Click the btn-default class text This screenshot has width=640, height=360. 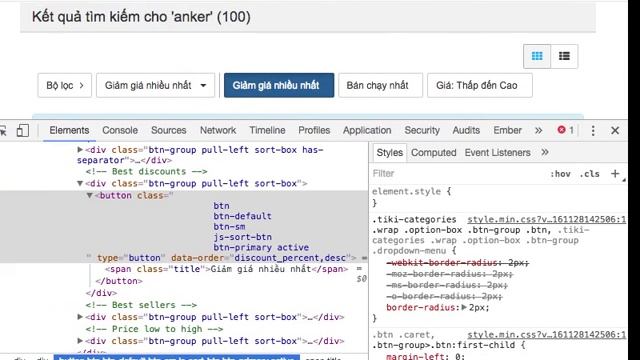242,216
